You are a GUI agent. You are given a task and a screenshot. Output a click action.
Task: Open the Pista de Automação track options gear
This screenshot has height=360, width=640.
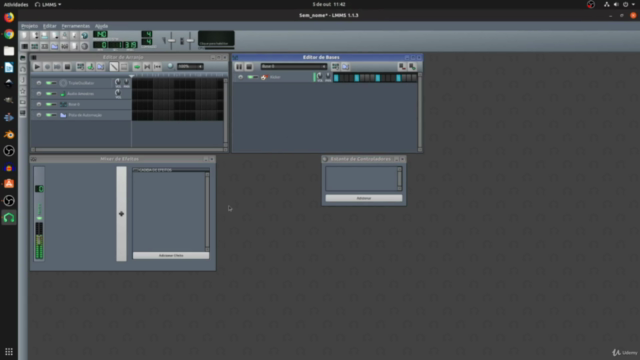(39, 115)
